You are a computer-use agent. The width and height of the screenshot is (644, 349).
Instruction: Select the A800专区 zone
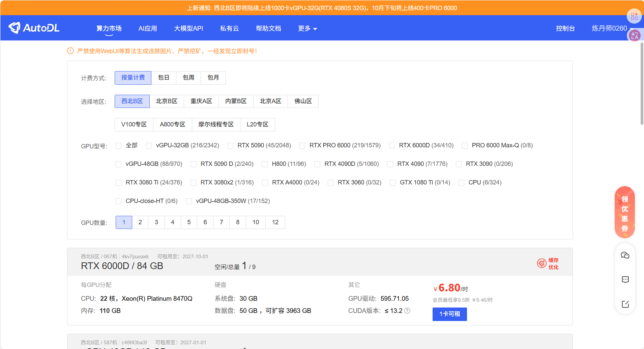173,124
